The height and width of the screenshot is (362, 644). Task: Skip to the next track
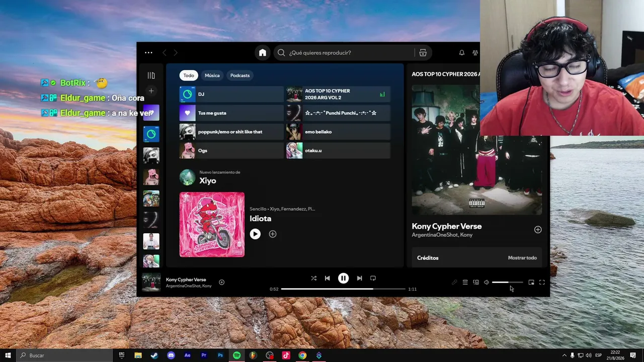[359, 278]
